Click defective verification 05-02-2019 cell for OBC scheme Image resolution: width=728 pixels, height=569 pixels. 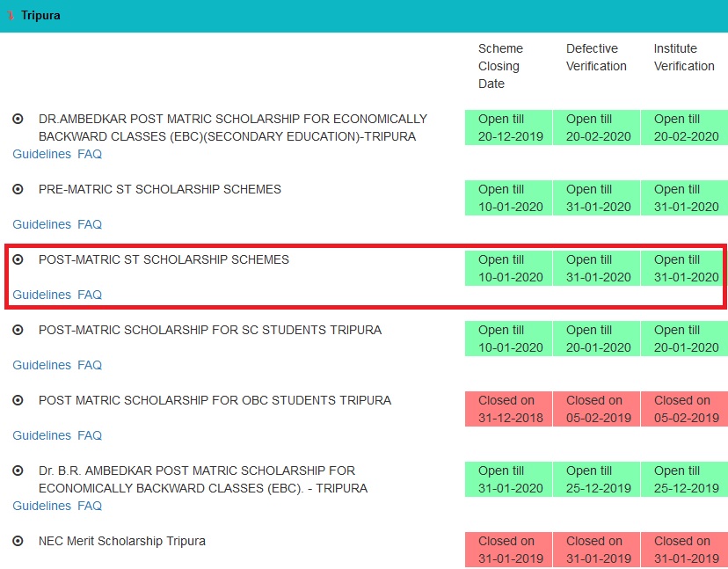[596, 409]
